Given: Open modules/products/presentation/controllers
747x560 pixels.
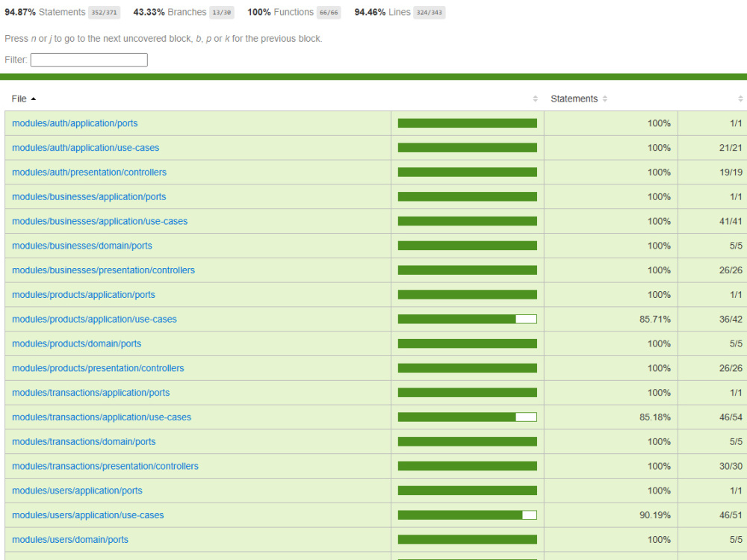Looking at the screenshot, I should coord(98,368).
